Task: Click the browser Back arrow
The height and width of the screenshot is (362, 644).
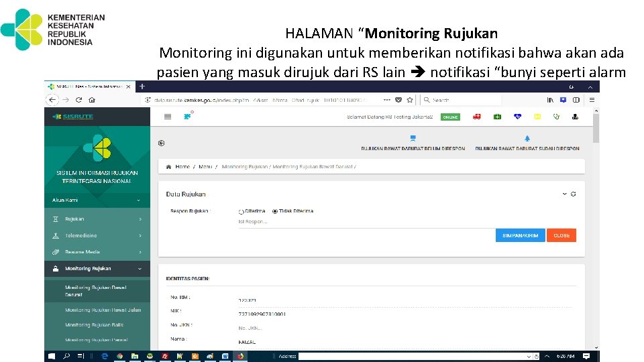Action: pyautogui.click(x=52, y=100)
